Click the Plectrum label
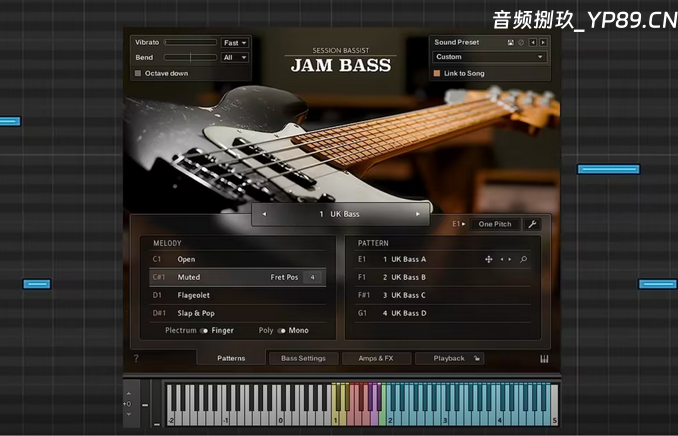Image resolution: width=678 pixels, height=436 pixels. point(181,330)
